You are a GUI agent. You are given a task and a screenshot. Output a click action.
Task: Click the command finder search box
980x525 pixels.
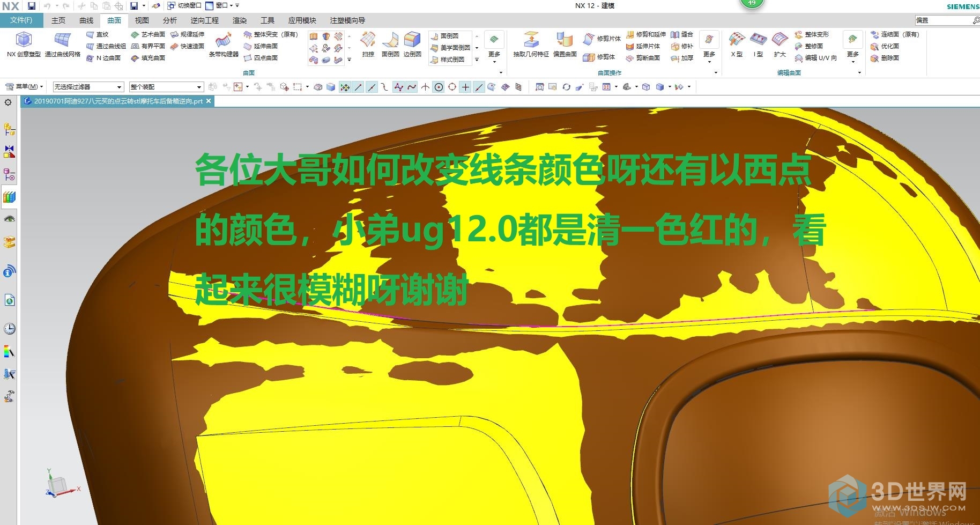943,20
